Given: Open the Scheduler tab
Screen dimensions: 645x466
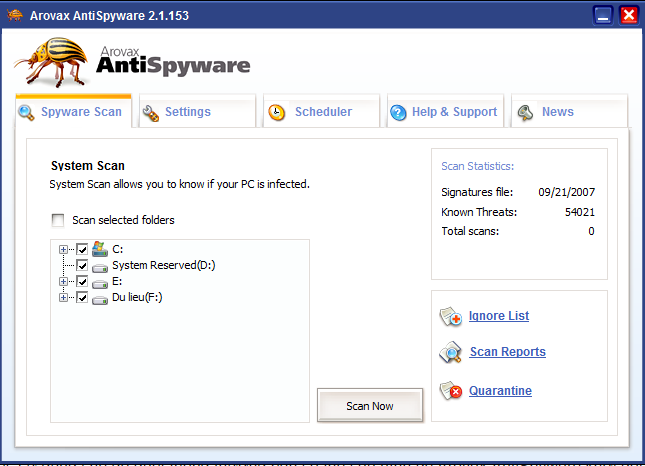Looking at the screenshot, I should click(322, 112).
